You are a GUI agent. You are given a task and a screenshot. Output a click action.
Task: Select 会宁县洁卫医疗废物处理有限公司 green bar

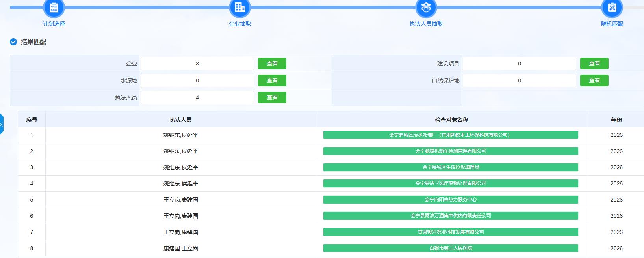[x=451, y=183]
